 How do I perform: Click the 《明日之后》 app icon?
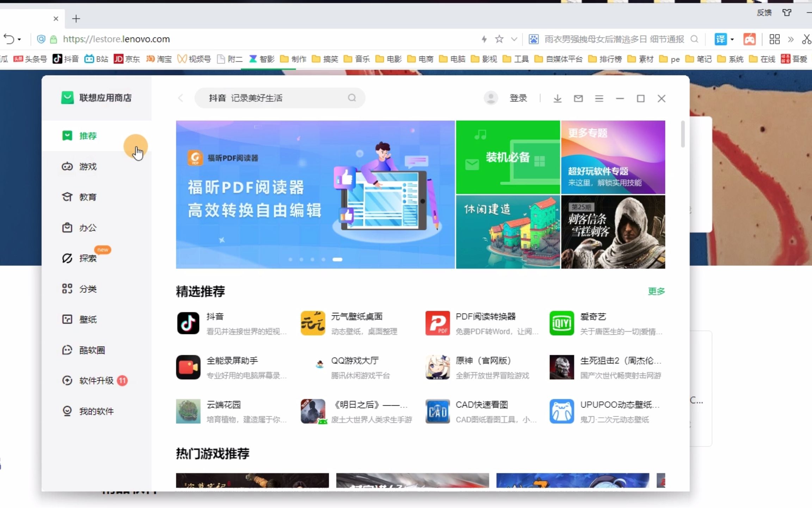point(313,411)
